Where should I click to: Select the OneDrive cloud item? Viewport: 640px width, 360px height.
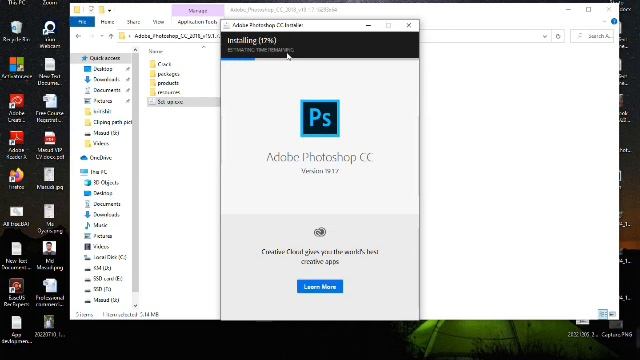96,158
